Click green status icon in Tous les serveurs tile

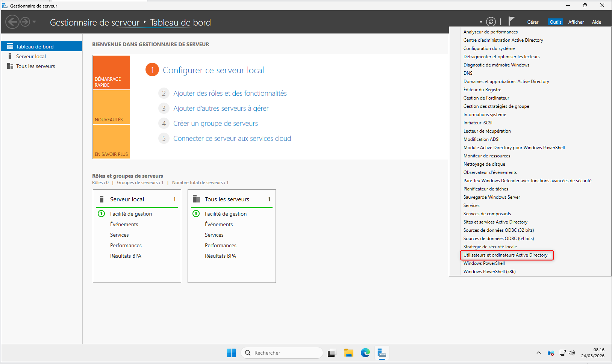point(196,214)
